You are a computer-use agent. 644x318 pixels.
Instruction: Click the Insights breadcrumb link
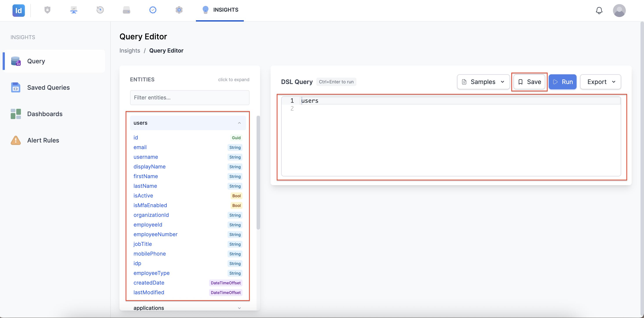click(130, 51)
